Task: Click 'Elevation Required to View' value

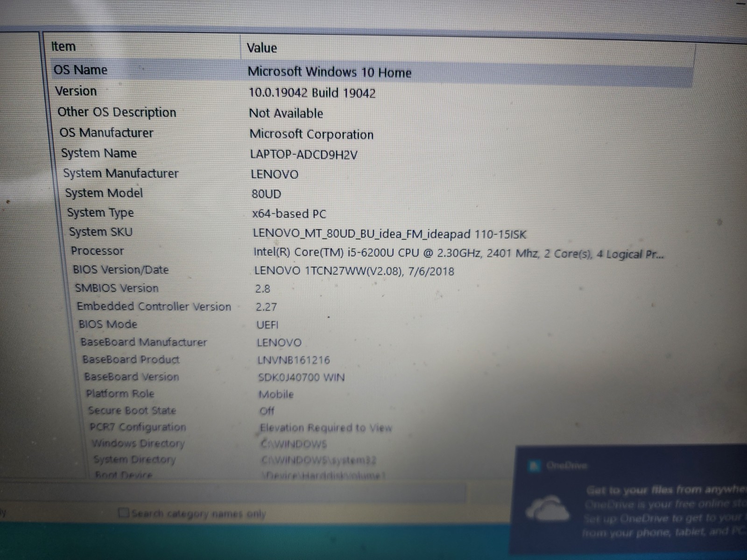Action: 325,428
